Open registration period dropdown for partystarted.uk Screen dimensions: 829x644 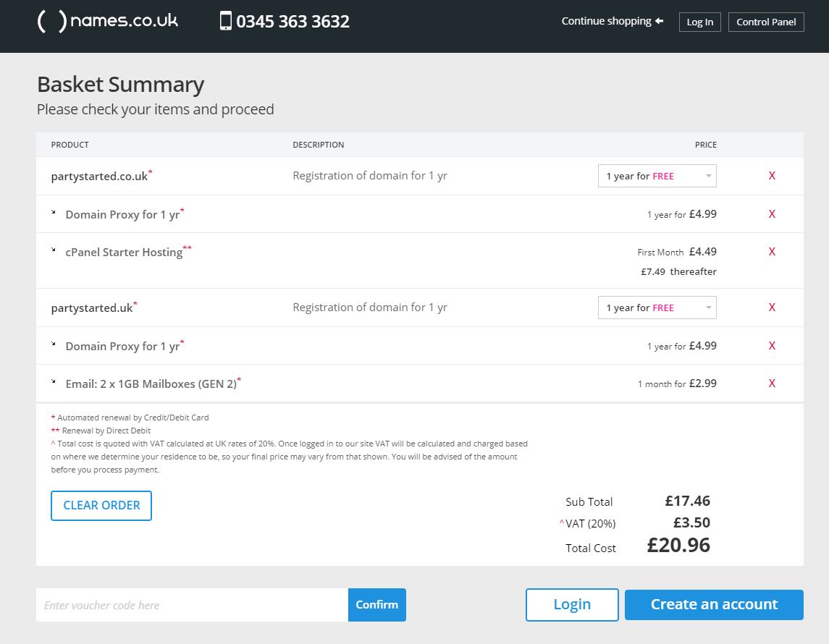tap(657, 308)
